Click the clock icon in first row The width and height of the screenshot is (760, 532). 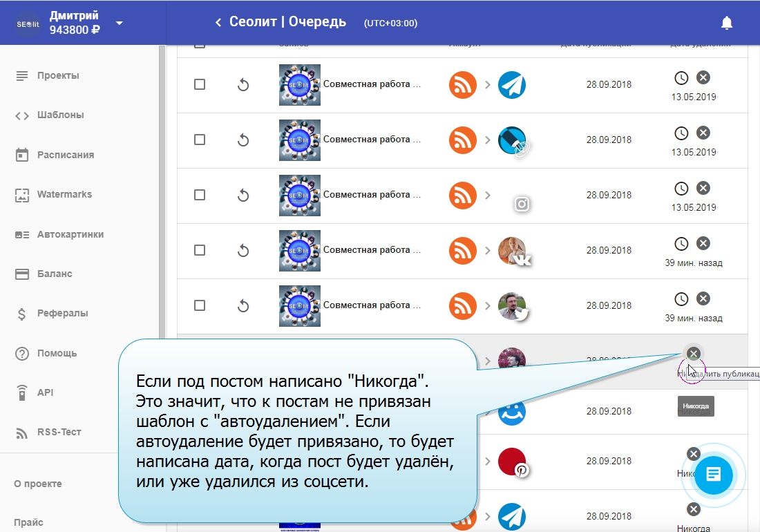pyautogui.click(x=681, y=77)
